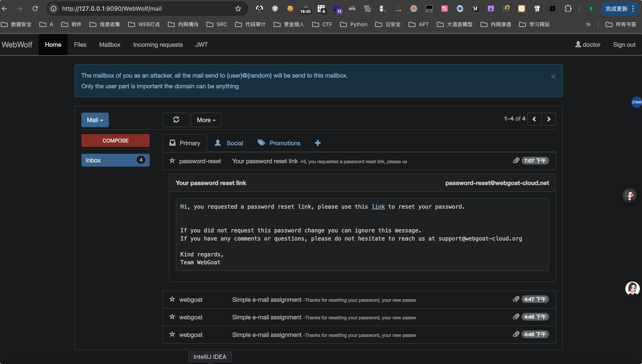Open the Python bookmark folder
Screen dimensions: 642x364
point(354,24)
